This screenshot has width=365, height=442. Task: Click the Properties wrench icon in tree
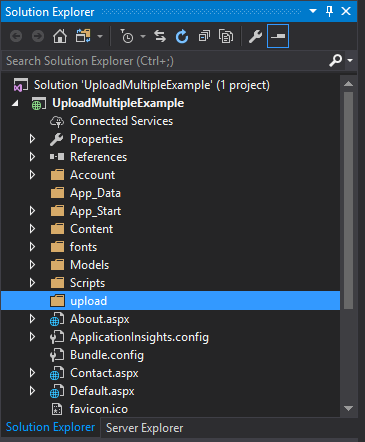click(x=57, y=139)
